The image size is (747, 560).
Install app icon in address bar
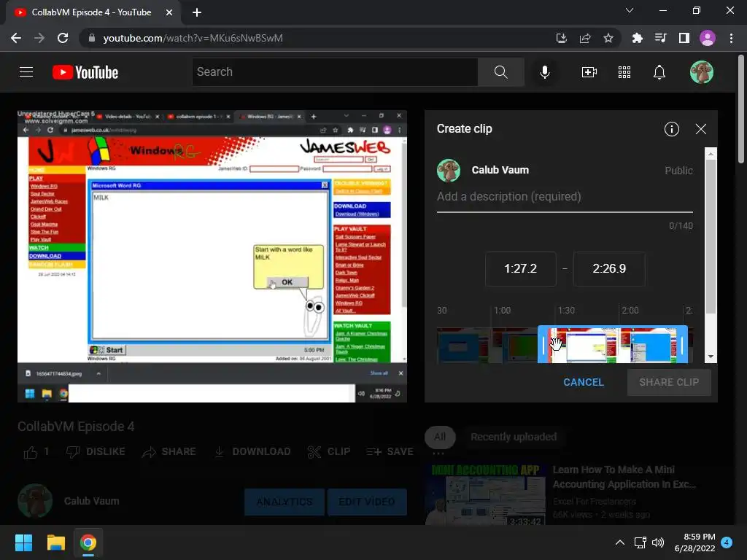(562, 38)
